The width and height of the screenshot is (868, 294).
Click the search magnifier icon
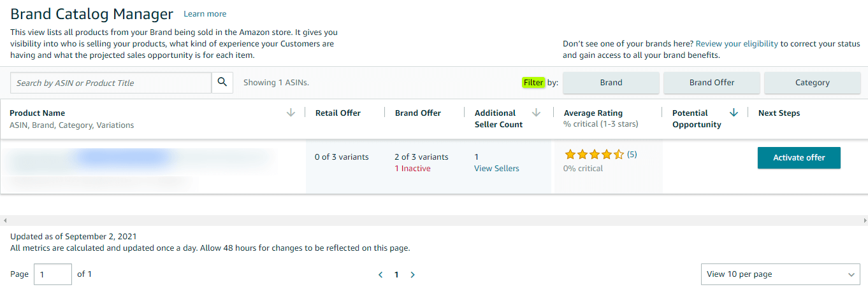tap(222, 82)
